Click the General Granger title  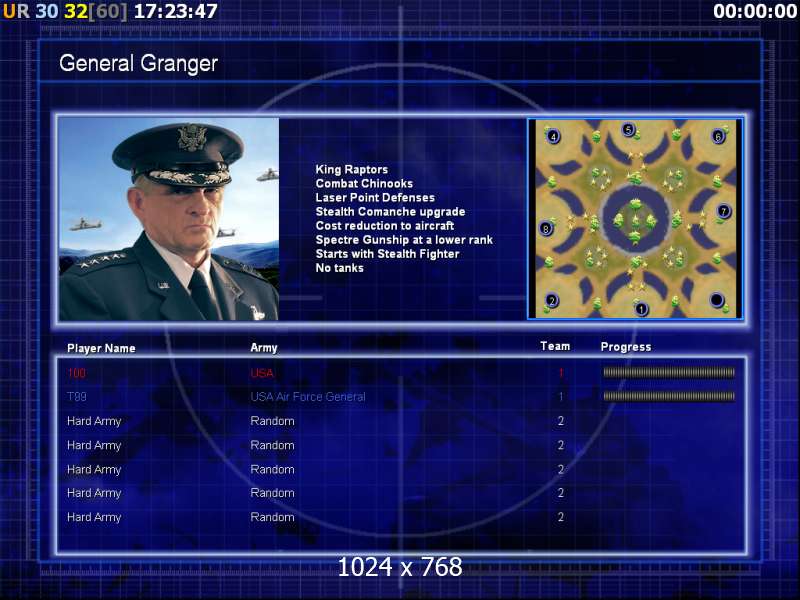(x=138, y=63)
